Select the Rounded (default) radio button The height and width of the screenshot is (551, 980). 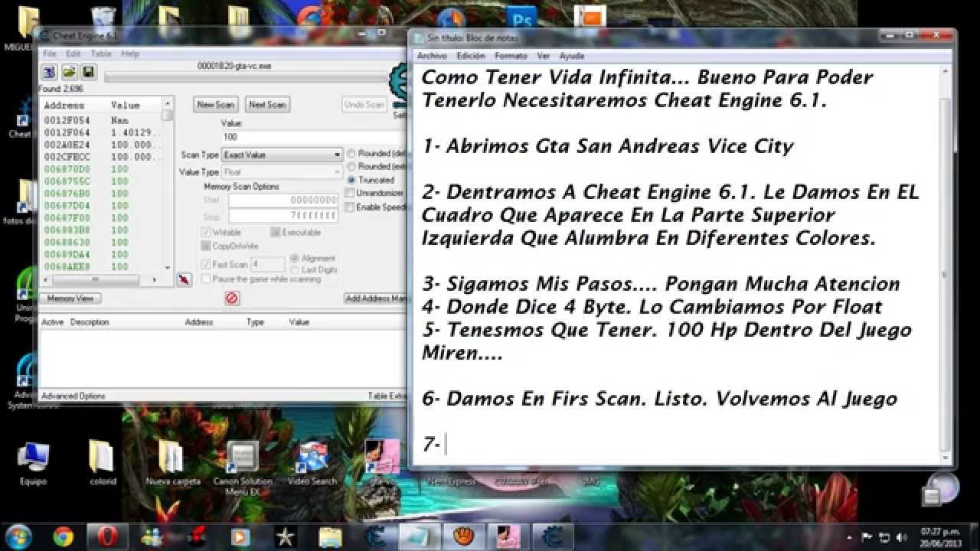351,154
